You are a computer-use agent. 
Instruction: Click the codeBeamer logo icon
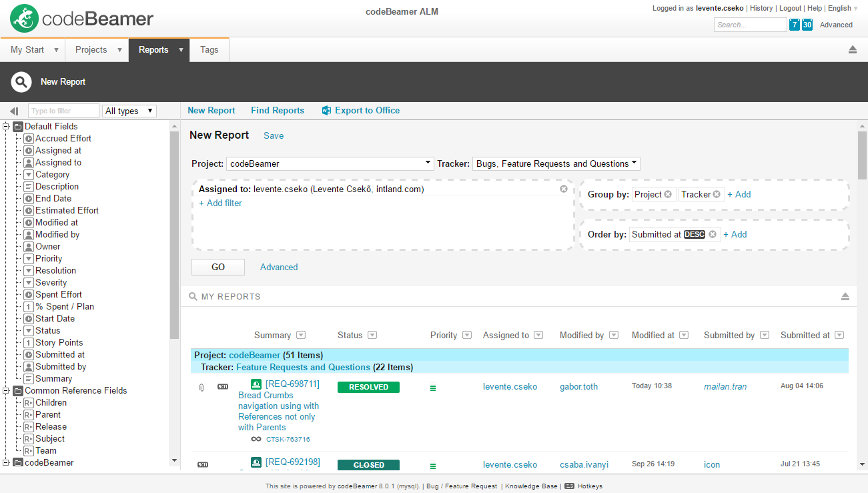coord(24,19)
